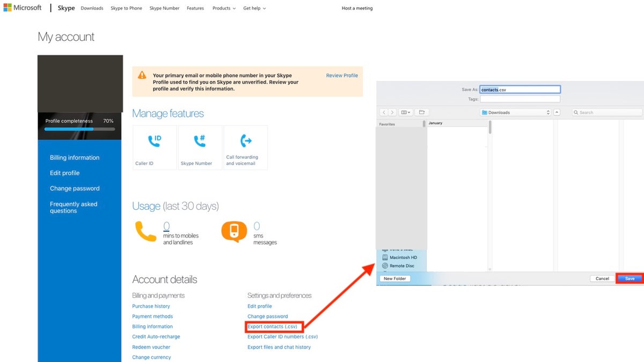This screenshot has width=644, height=362.
Task: Select Skype Number in the navigation bar
Action: click(164, 8)
